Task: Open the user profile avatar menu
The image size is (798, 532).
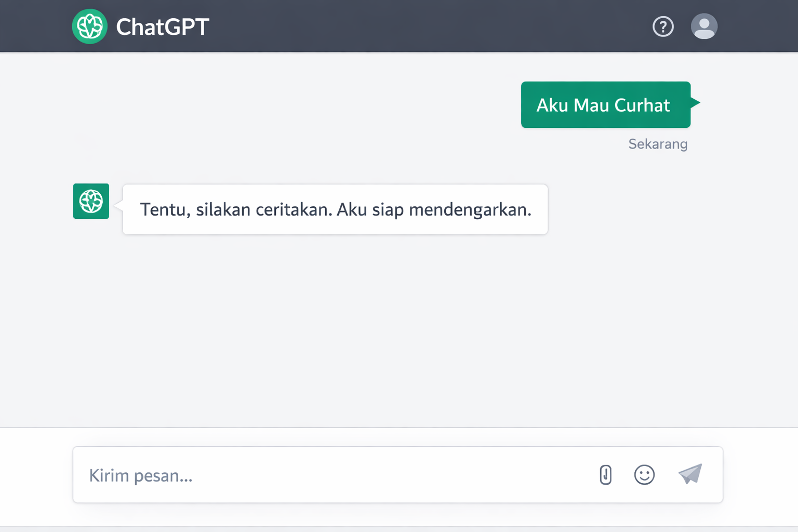Action: 704,26
